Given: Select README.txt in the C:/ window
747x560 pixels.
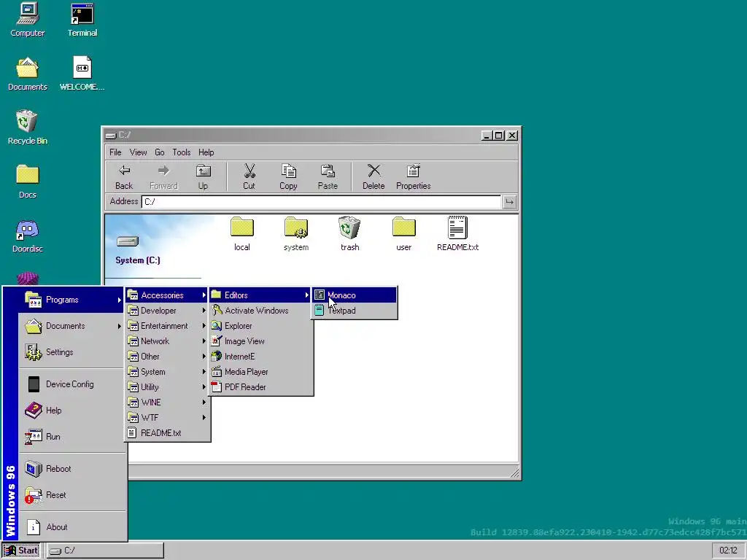Looking at the screenshot, I should [457, 234].
